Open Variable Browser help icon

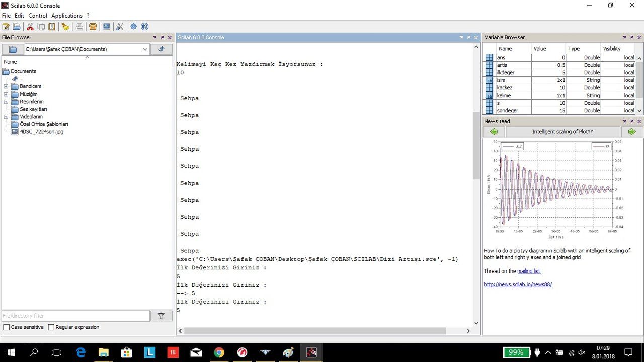[x=624, y=38]
